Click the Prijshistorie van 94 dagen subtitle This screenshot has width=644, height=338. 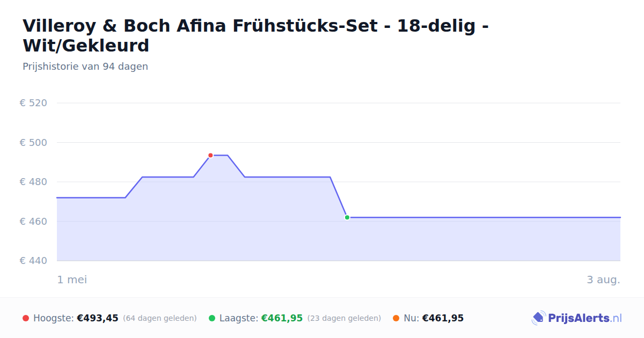click(x=85, y=67)
